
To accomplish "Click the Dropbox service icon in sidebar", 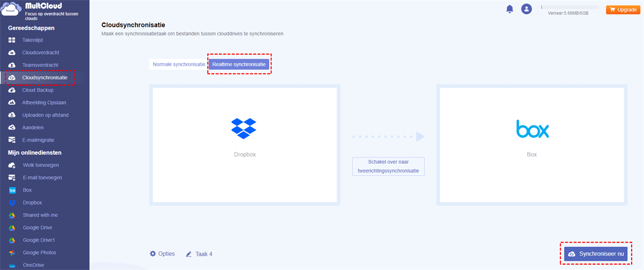I will pyautogui.click(x=12, y=202).
